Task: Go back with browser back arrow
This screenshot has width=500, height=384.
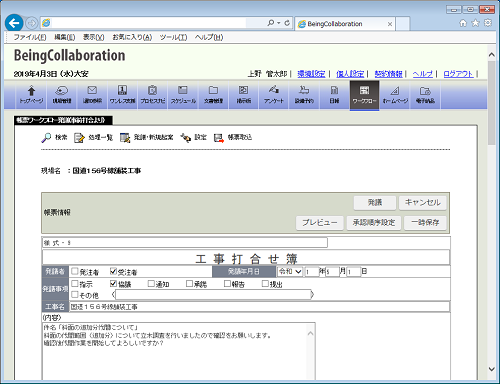Action: click(14, 23)
